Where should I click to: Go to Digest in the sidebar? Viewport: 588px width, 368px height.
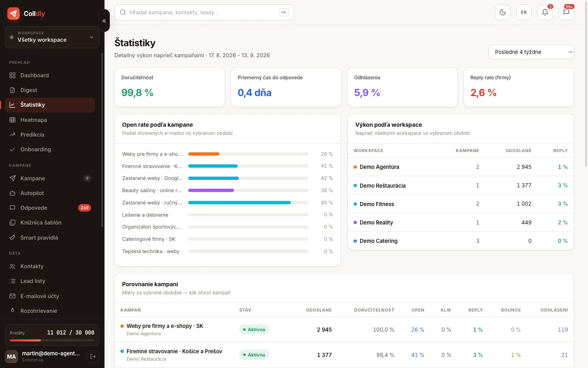tap(50, 90)
